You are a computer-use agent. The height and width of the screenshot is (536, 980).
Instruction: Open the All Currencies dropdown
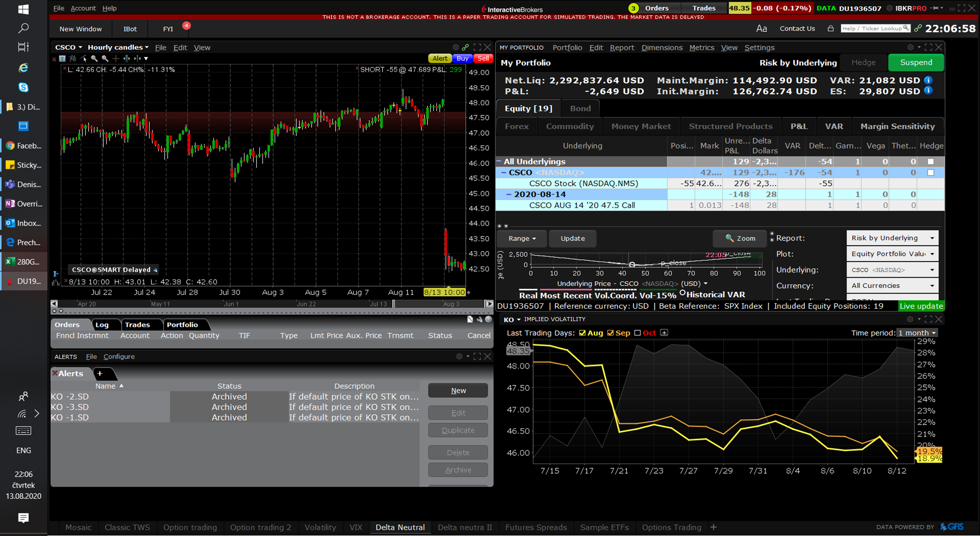click(x=892, y=285)
